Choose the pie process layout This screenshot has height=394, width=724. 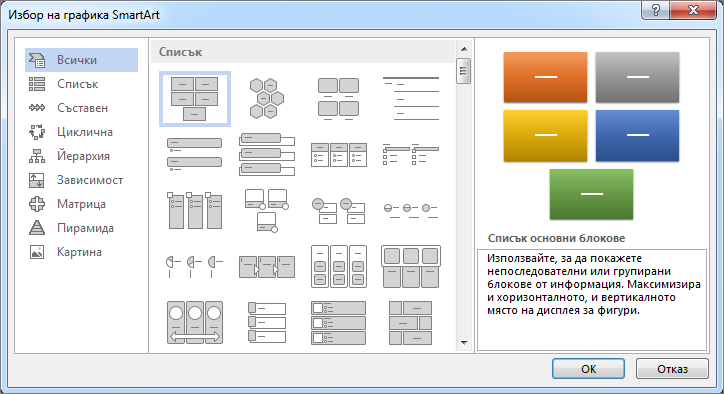click(x=194, y=267)
